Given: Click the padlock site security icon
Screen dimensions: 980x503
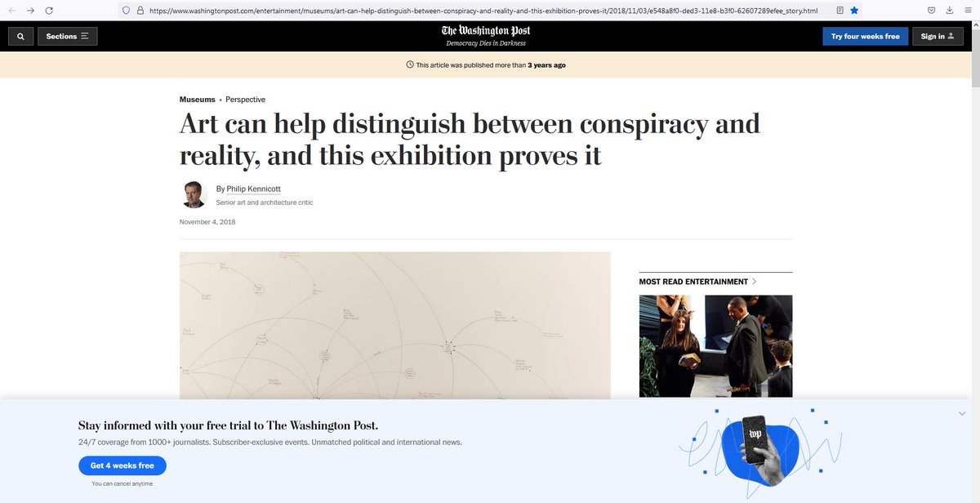Looking at the screenshot, I should tap(140, 11).
